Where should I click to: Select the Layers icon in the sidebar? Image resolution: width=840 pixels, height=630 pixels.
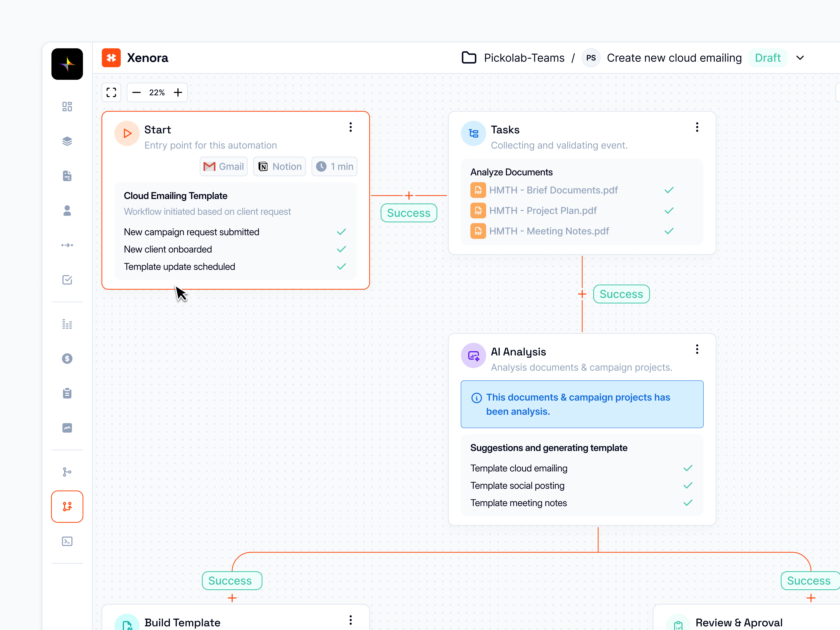[67, 141]
